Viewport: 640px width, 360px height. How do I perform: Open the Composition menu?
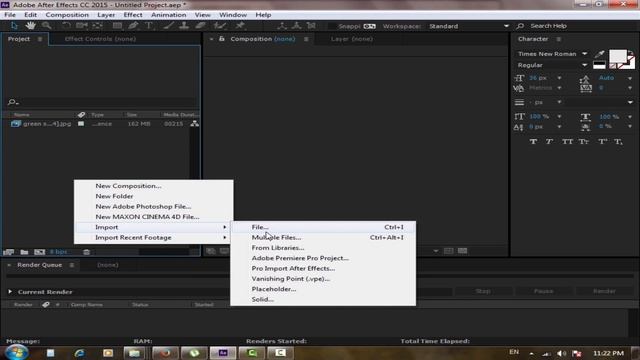(x=67, y=15)
